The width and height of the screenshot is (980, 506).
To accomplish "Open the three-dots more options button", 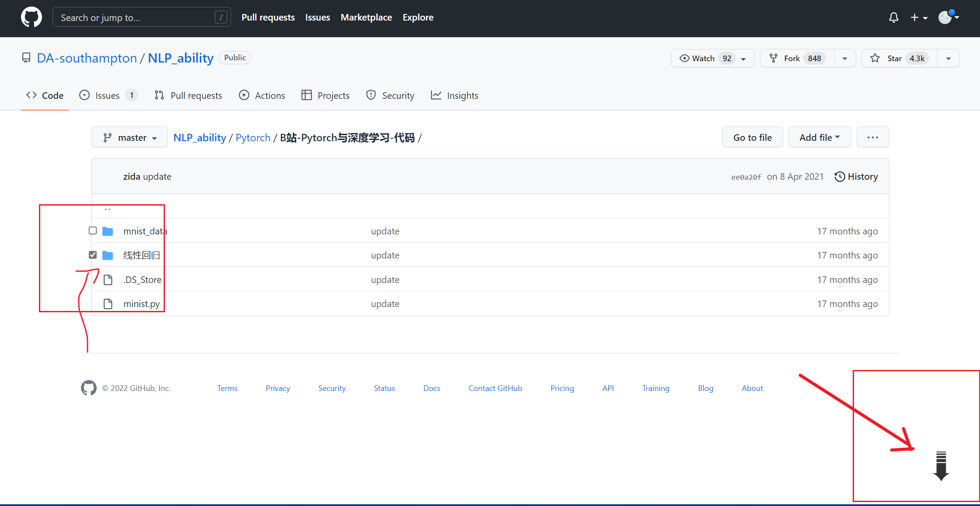I will pos(872,137).
